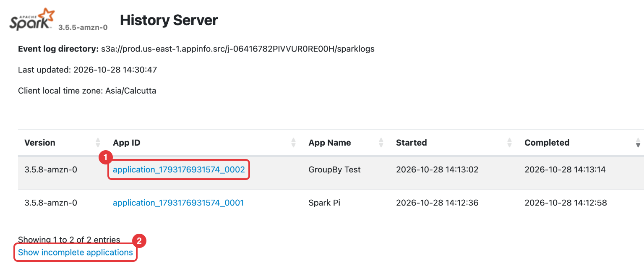Click Last updated 2026-10-28 14:30:47 text
The image size is (644, 266).
pos(87,70)
